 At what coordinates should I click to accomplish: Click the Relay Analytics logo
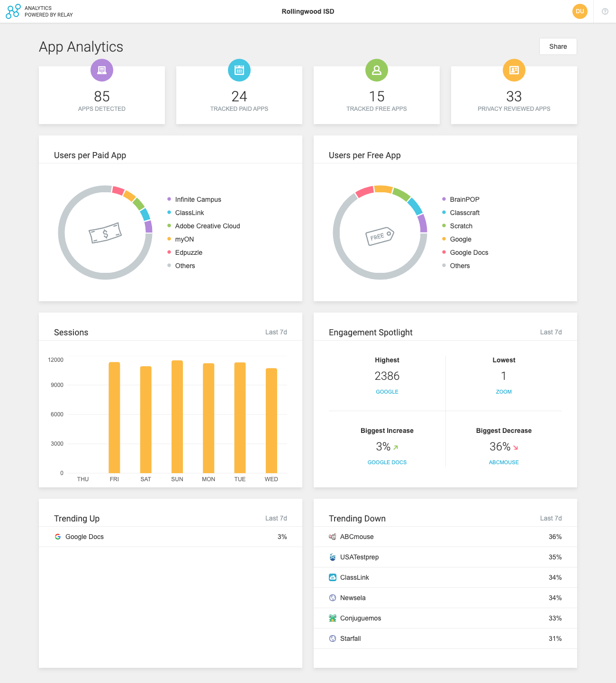pos(12,11)
